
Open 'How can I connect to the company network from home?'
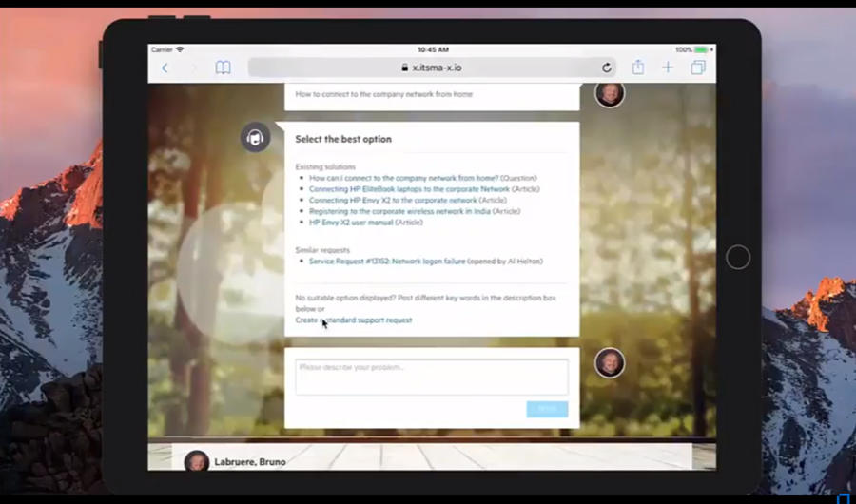coord(403,178)
